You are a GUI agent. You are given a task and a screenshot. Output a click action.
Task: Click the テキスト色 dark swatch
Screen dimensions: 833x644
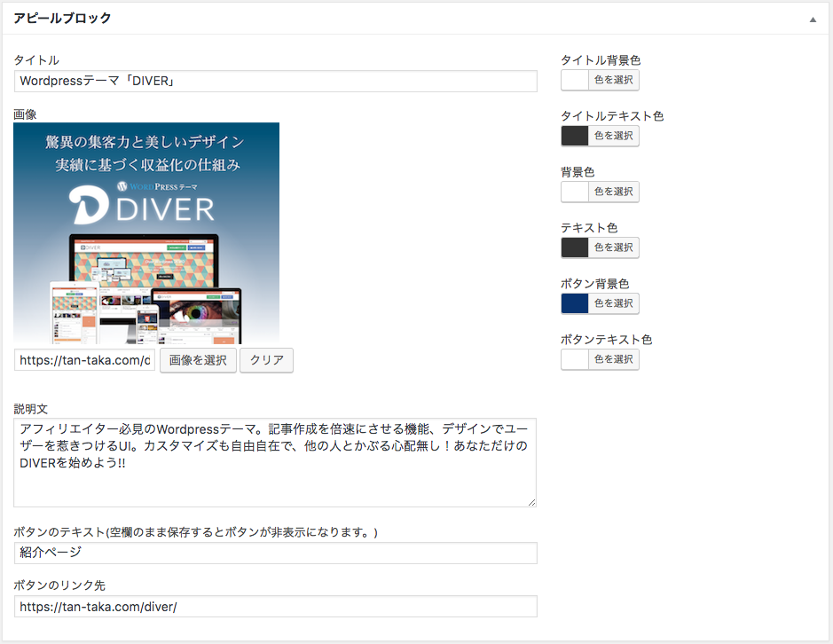(575, 247)
